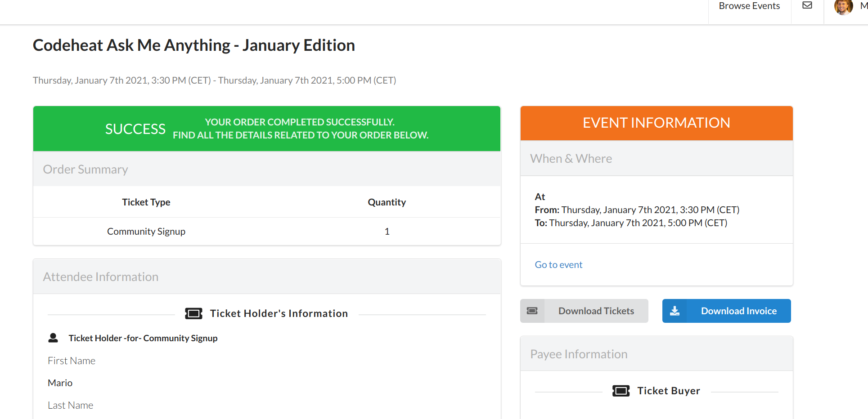Click the Payee Information heading
Image resolution: width=868 pixels, height=419 pixels.
579,354
